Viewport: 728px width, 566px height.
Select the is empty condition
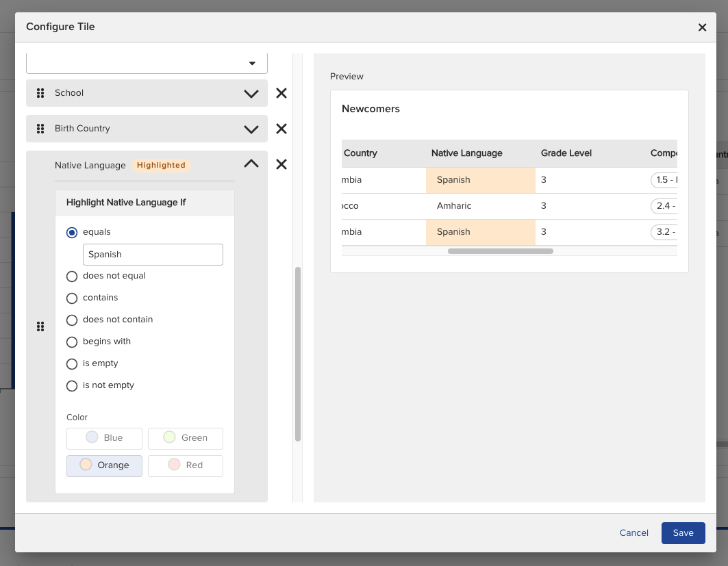point(72,363)
